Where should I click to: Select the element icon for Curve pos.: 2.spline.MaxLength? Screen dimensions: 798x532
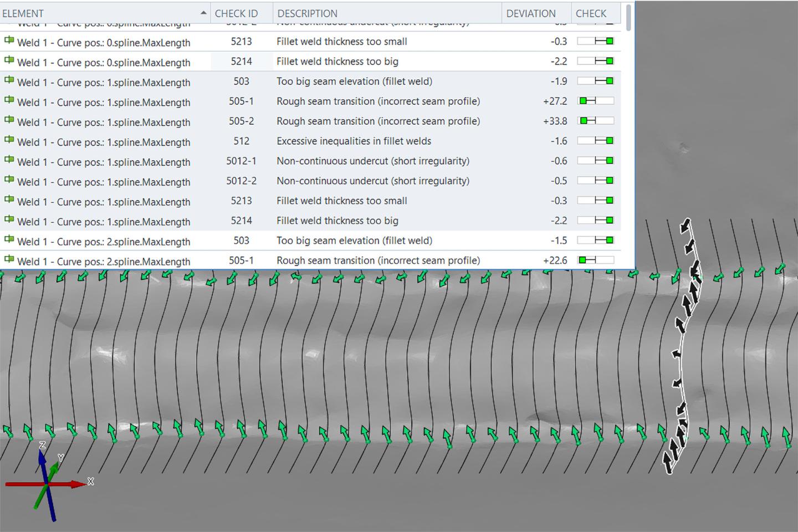coord(9,239)
